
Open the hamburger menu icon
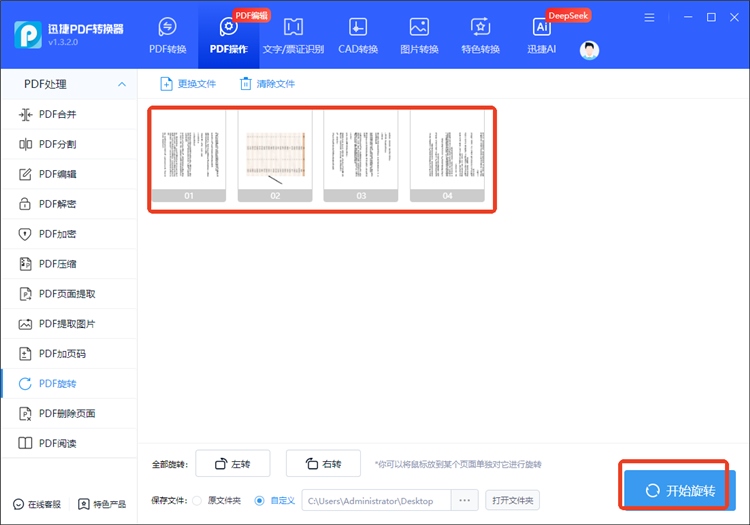(x=649, y=18)
